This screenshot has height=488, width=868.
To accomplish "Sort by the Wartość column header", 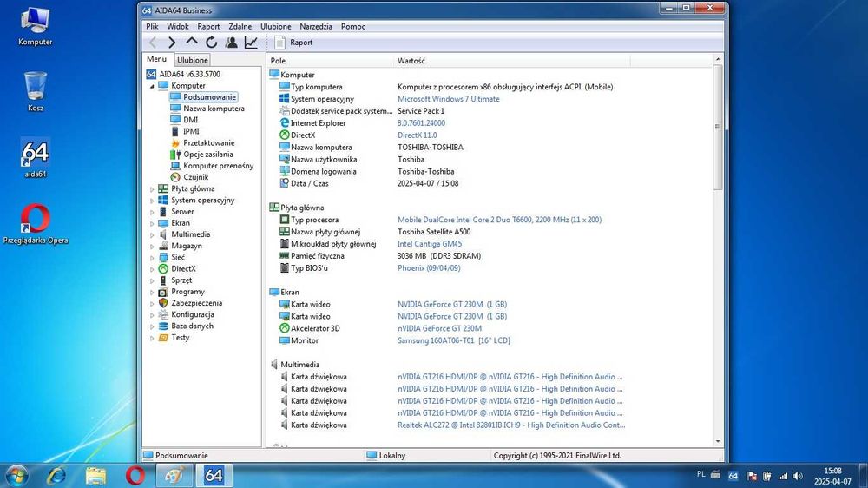I will (x=513, y=61).
